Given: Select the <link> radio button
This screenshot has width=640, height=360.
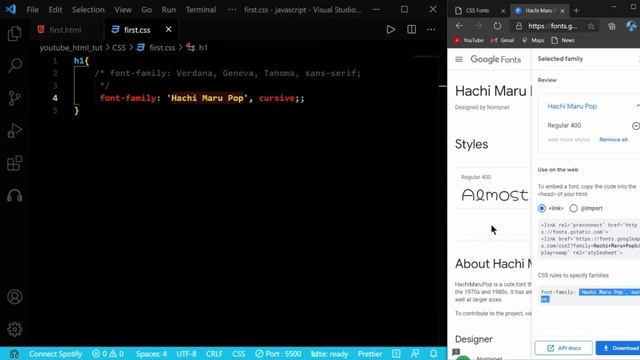Looking at the screenshot, I should (542, 208).
